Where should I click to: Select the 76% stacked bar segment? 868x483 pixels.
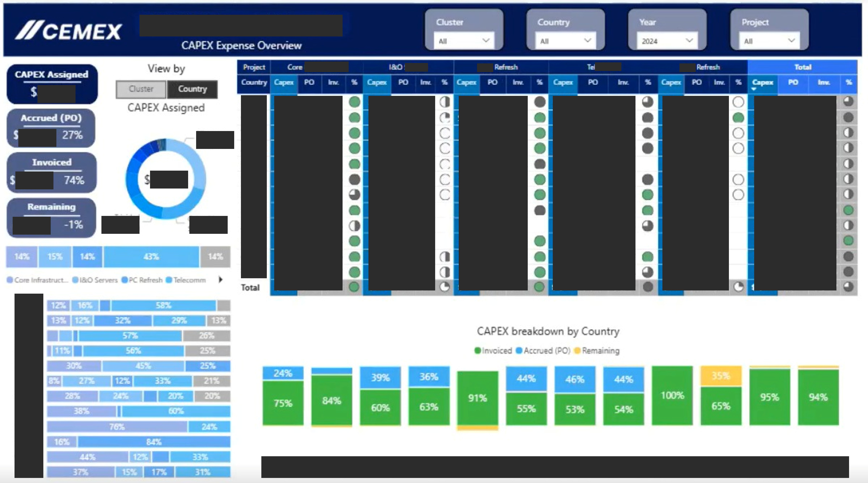[117, 427]
